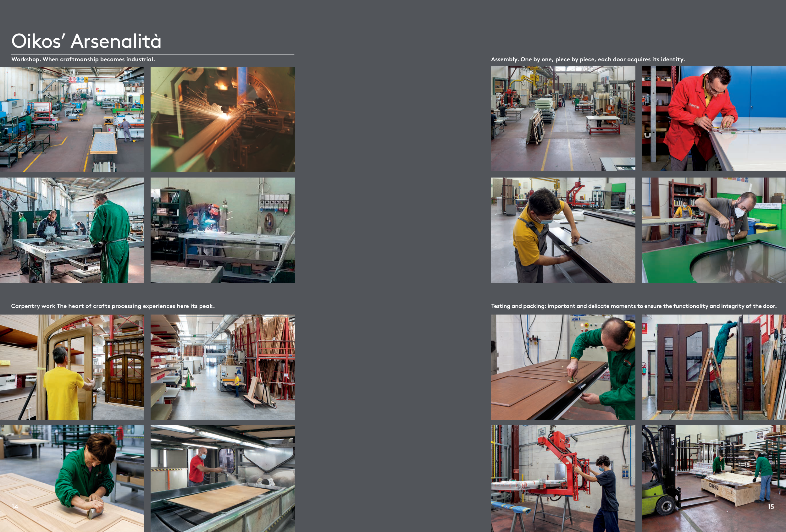
Task: Click the Carpentry work caption text
Action: 113,306
